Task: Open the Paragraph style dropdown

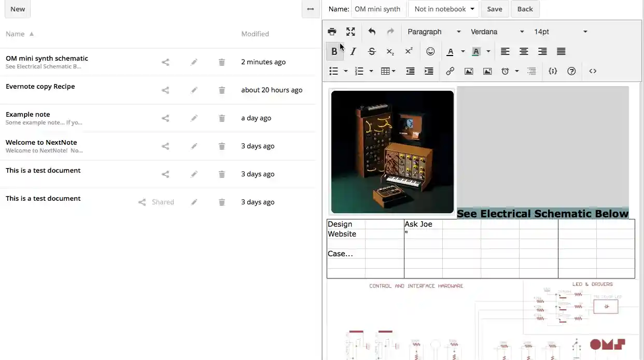Action: click(x=433, y=32)
